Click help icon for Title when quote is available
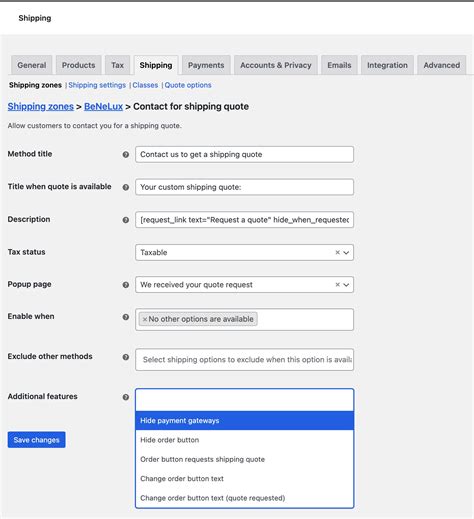 coord(126,187)
